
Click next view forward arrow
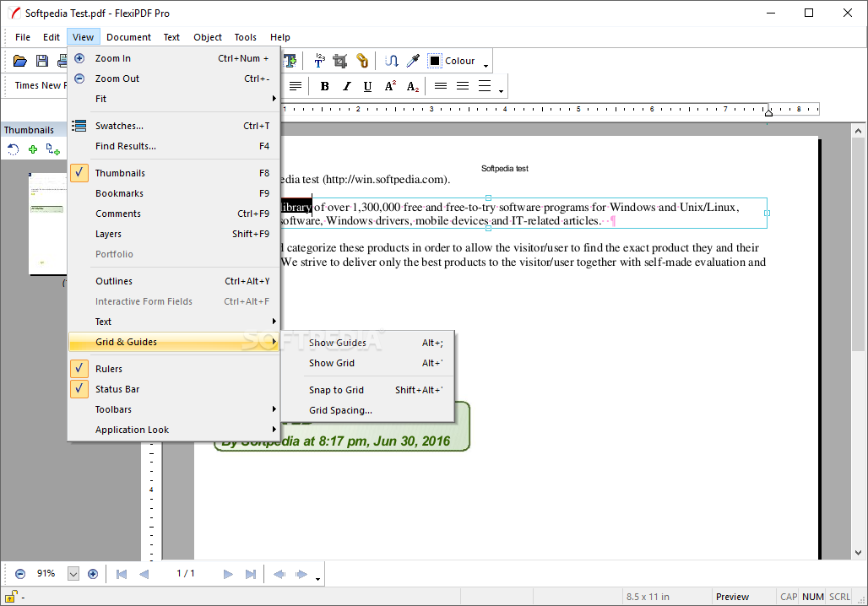tap(301, 574)
